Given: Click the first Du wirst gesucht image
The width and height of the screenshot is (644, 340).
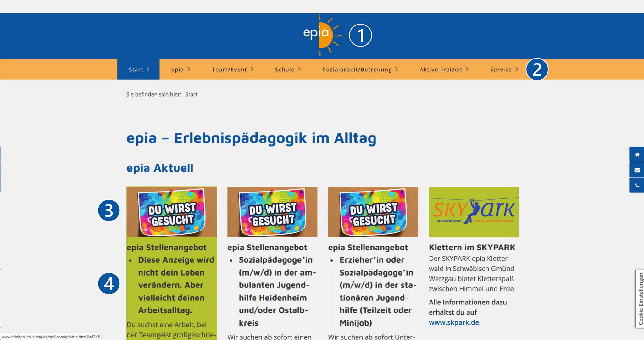Looking at the screenshot, I should [x=171, y=212].
